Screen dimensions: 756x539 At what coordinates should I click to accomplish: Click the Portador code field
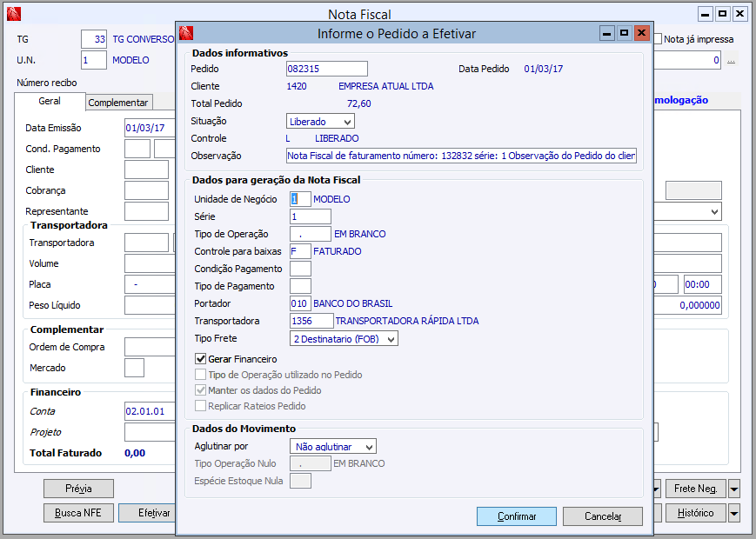[300, 303]
